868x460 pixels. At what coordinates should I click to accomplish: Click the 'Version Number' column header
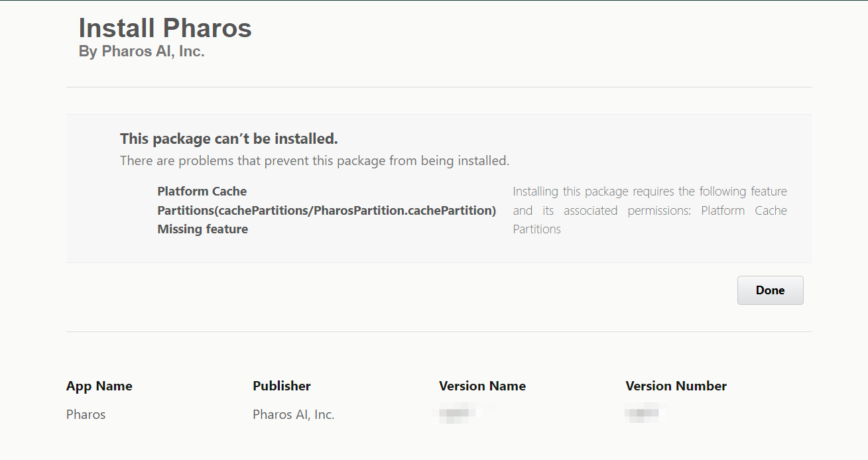click(676, 386)
